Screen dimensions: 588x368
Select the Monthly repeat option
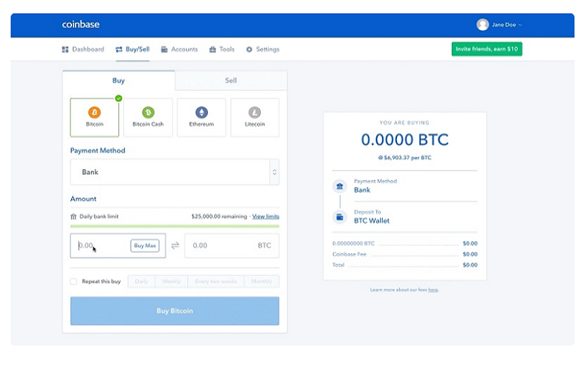click(x=262, y=281)
